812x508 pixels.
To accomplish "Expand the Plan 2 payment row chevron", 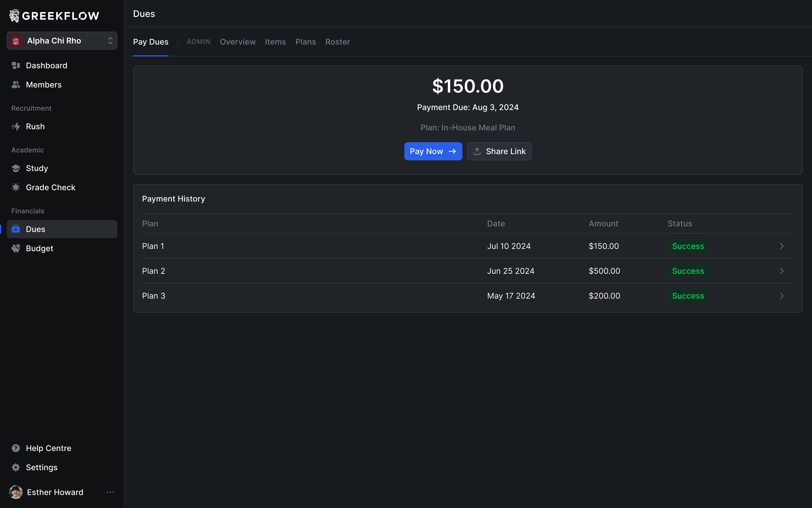I will click(782, 271).
